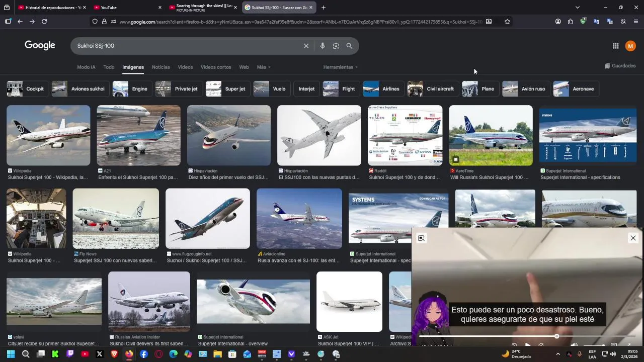Close the picture-in-picture video window
This screenshot has height=362, width=644.
point(633,238)
